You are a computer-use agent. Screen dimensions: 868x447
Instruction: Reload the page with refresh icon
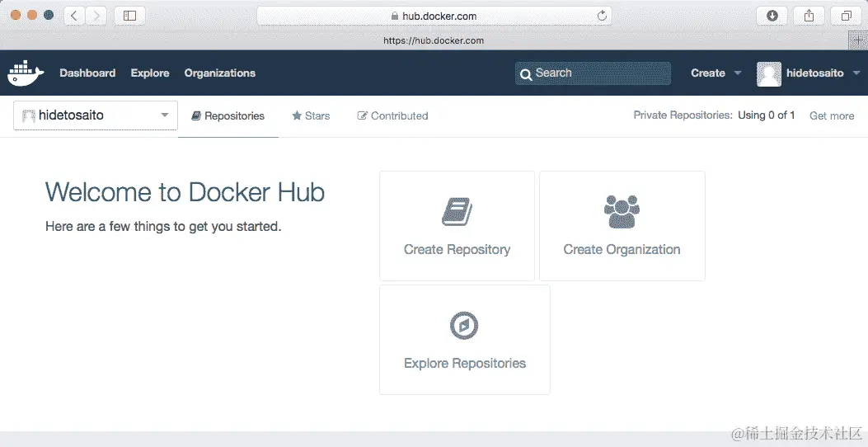[x=602, y=16]
